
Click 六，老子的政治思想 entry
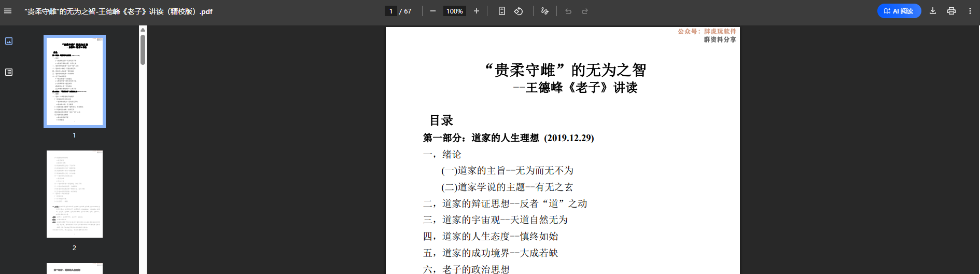pos(466,269)
